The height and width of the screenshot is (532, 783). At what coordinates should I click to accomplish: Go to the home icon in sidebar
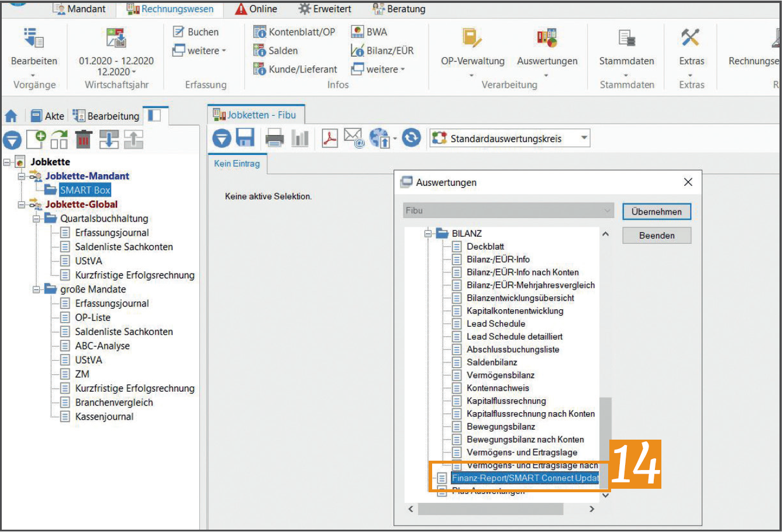(11, 116)
